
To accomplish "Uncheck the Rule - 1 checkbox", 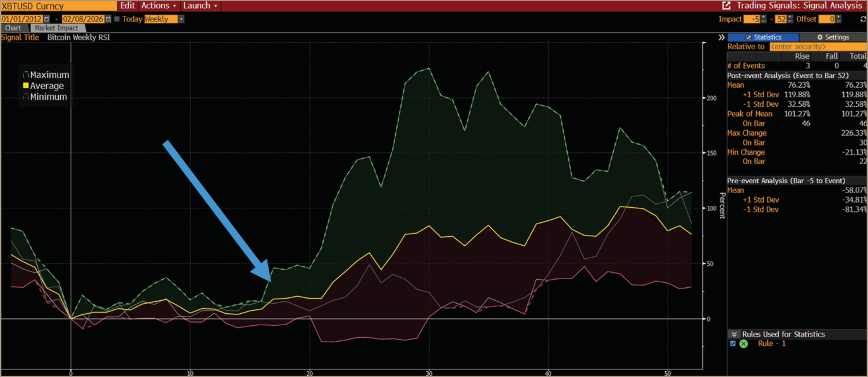I will tap(733, 344).
